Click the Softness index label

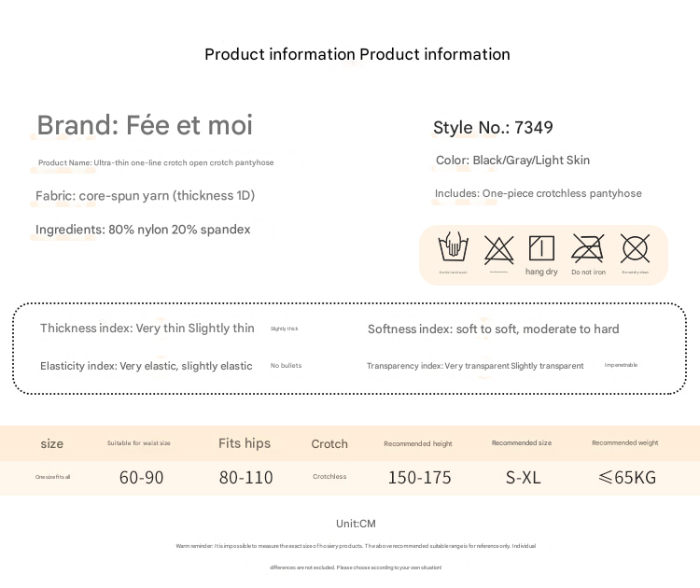493,329
